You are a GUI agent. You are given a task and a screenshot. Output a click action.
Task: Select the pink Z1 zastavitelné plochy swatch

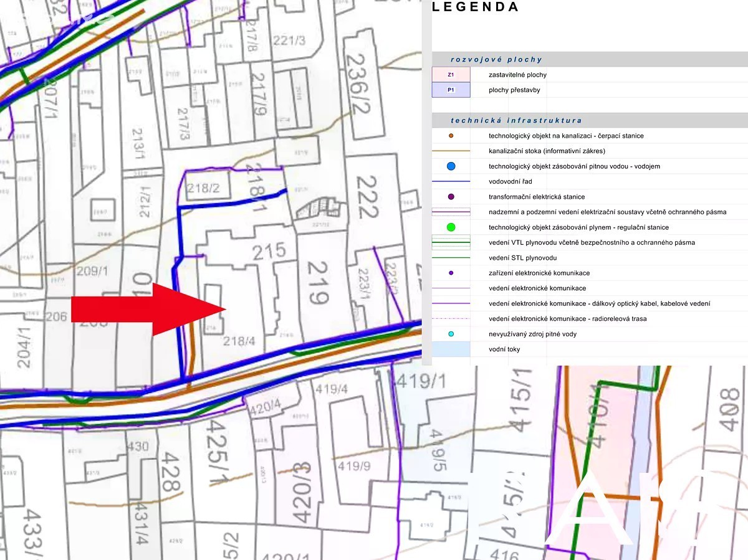coord(451,75)
